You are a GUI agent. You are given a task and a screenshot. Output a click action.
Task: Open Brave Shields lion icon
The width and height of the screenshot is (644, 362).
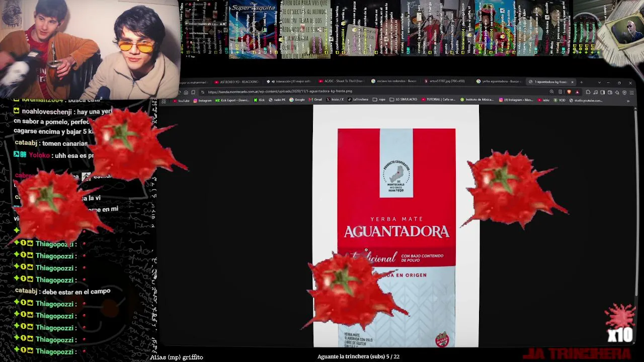569,92
